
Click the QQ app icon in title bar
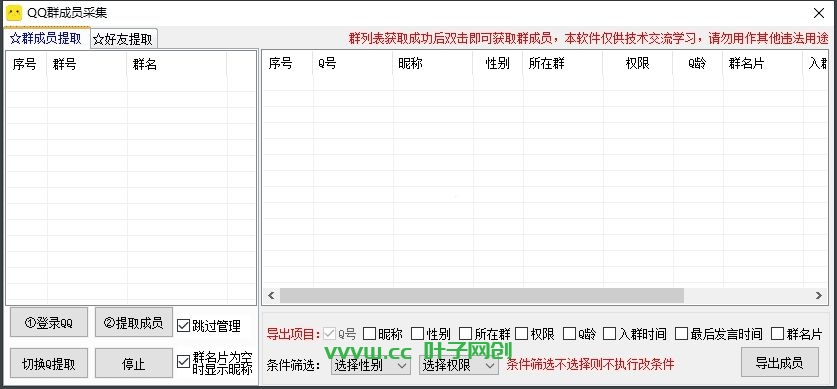coord(14,13)
